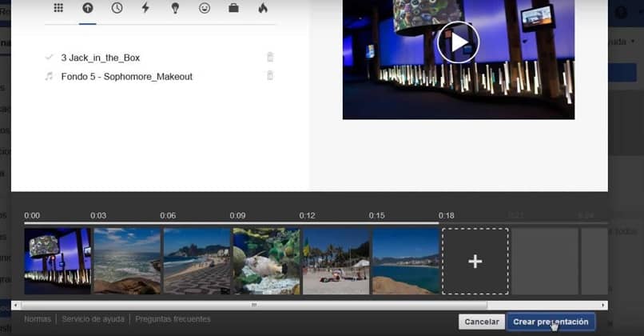Click the Crear presentación button
The image size is (644, 336).
551,322
